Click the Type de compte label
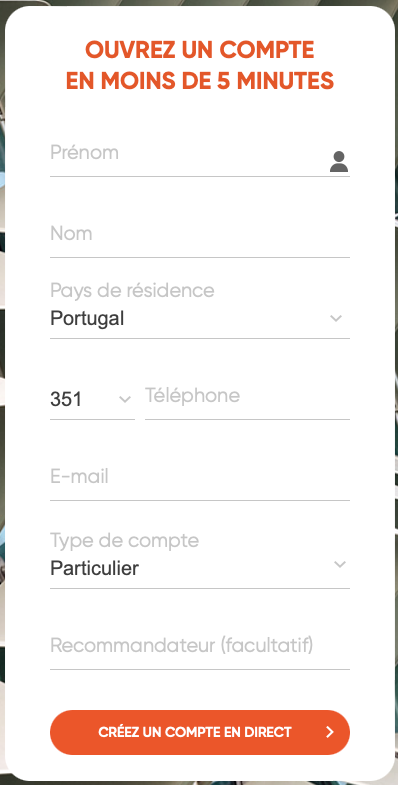Viewport: 398px width, 785px height. 125,541
